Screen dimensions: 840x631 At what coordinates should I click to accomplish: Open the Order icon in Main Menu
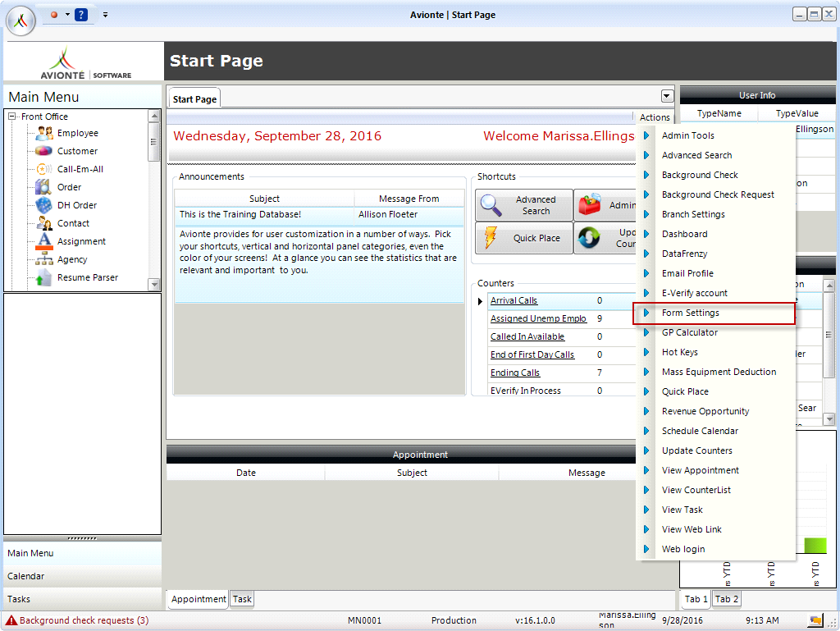tap(43, 187)
